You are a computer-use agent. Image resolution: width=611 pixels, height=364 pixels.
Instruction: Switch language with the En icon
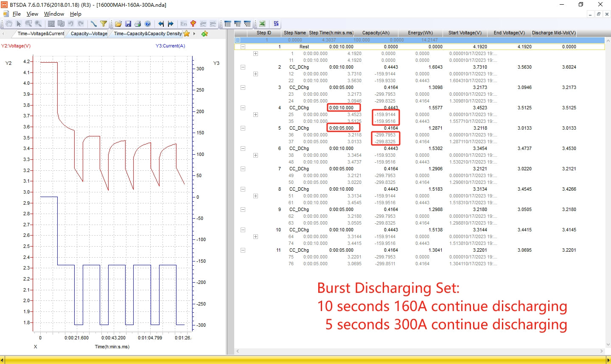click(184, 24)
